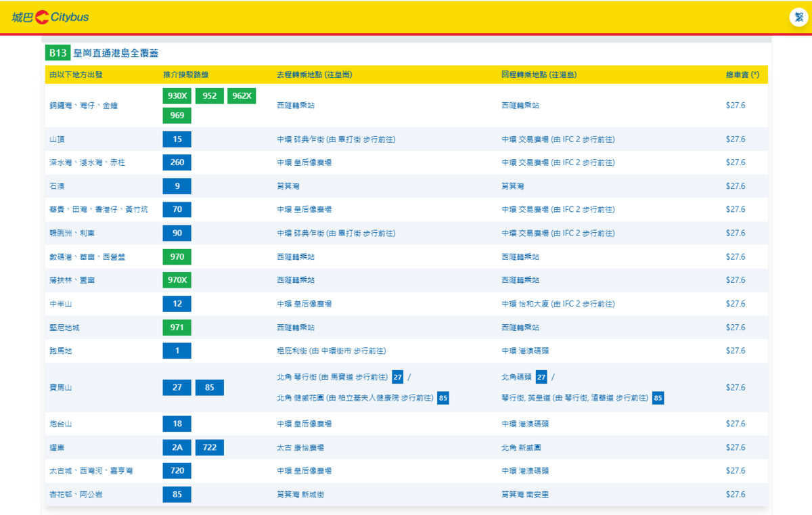Select the B13 route badge
Viewport: 812px width, 515px height.
[x=58, y=53]
